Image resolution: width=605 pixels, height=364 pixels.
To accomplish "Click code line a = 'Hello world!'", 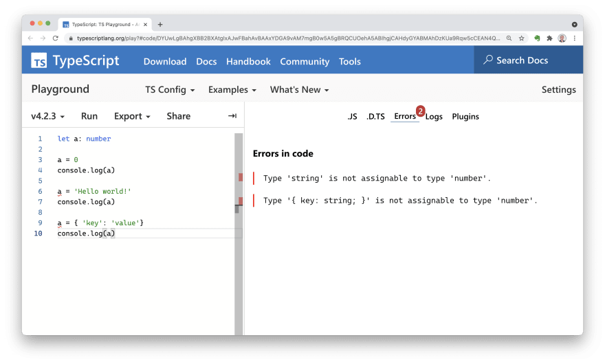I will point(94,191).
